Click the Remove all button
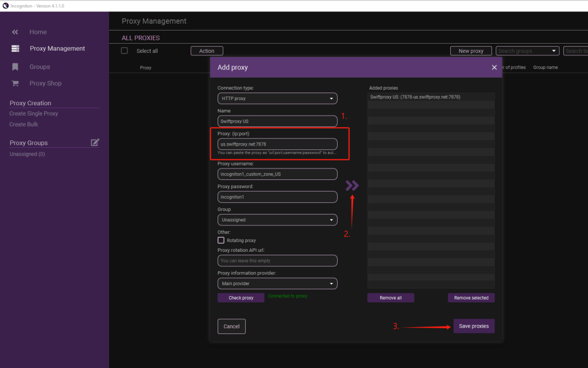The height and width of the screenshot is (368, 588). coord(390,298)
